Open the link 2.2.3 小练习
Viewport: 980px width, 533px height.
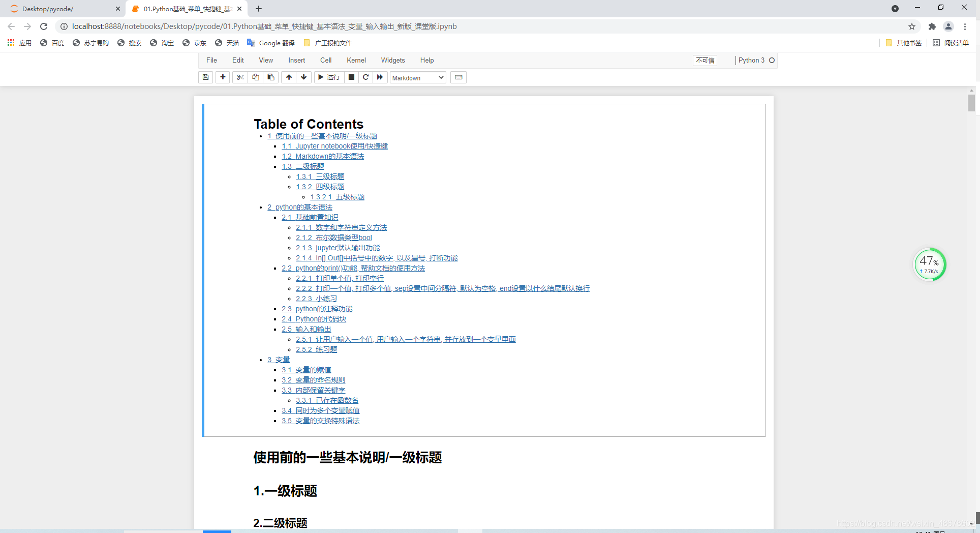coord(316,299)
